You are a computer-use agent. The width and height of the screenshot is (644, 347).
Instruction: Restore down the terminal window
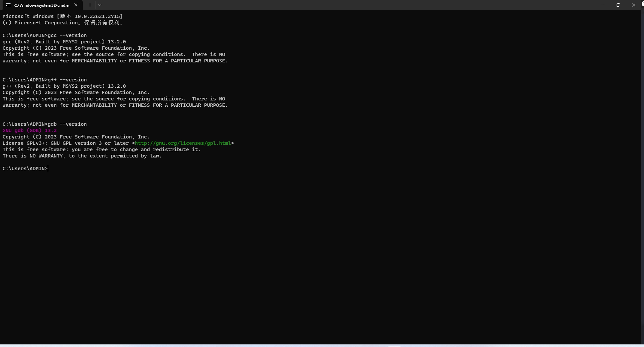[x=618, y=5]
